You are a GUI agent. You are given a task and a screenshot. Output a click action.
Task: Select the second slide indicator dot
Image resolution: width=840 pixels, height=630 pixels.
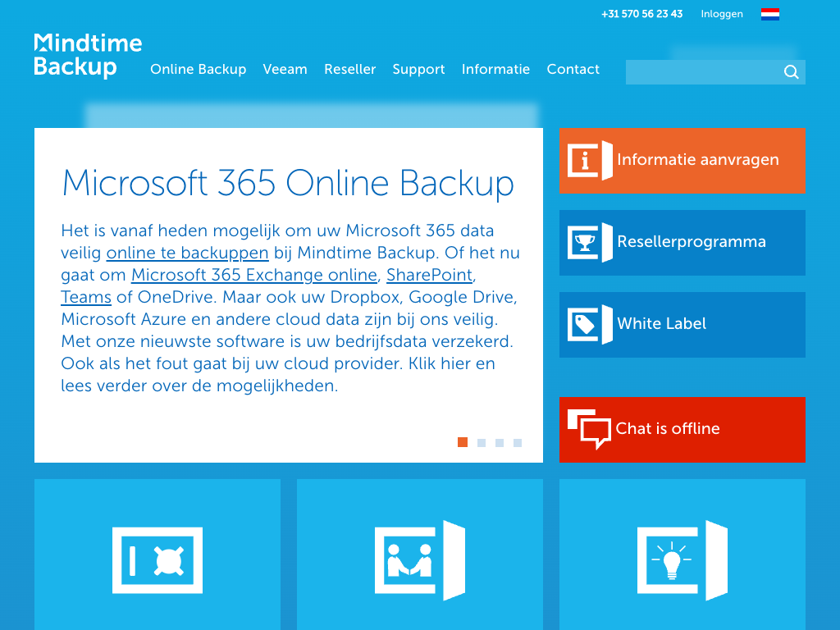pos(482,442)
